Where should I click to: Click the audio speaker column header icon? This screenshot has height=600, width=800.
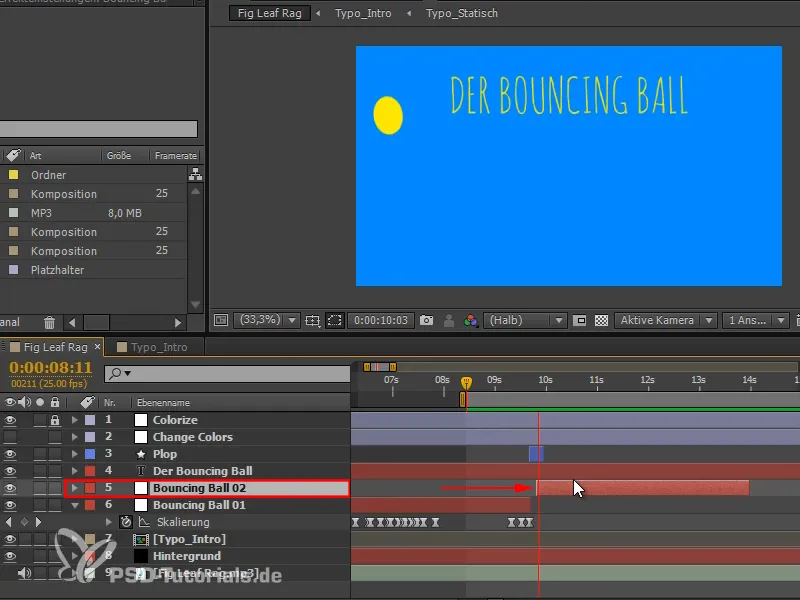[x=24, y=402]
